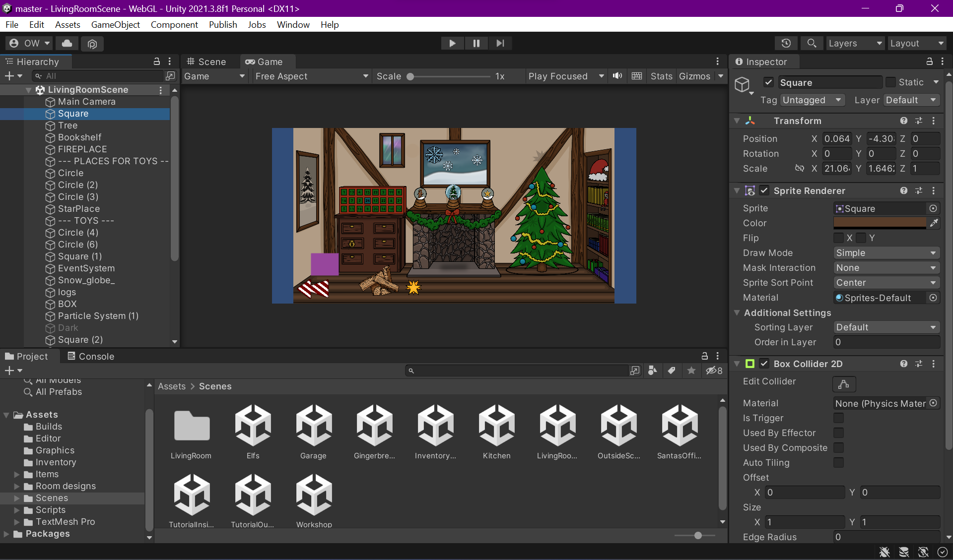Open the undo history icon
Viewport: 953px width, 560px height.
pos(786,43)
